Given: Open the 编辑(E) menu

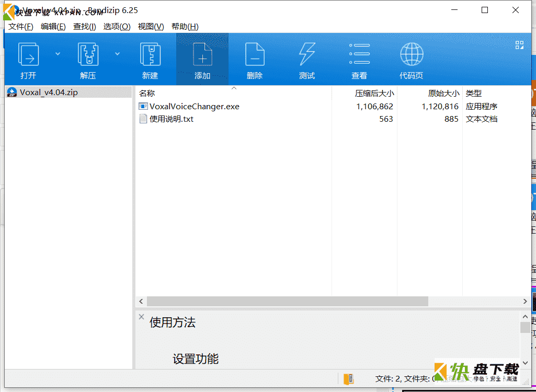Looking at the screenshot, I should 53,27.
